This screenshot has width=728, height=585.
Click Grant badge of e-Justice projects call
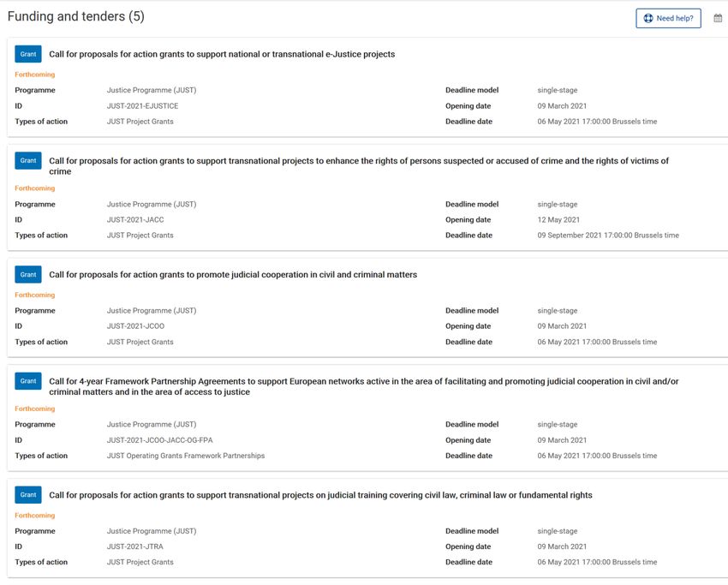point(28,54)
